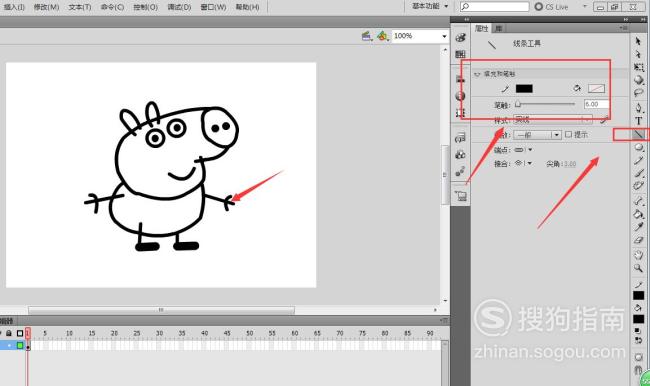Choose the Paint Bucket tool
Viewport: 650px width, 386px height.
pyautogui.click(x=638, y=214)
